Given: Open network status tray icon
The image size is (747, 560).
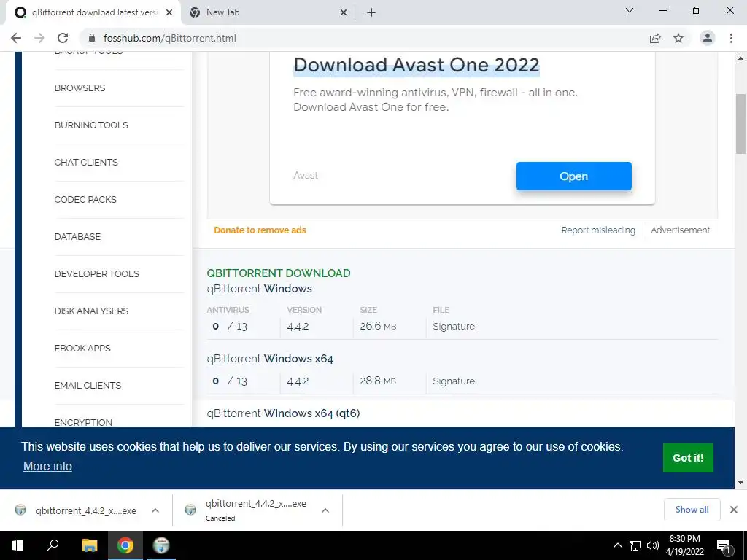Looking at the screenshot, I should pyautogui.click(x=635, y=545).
